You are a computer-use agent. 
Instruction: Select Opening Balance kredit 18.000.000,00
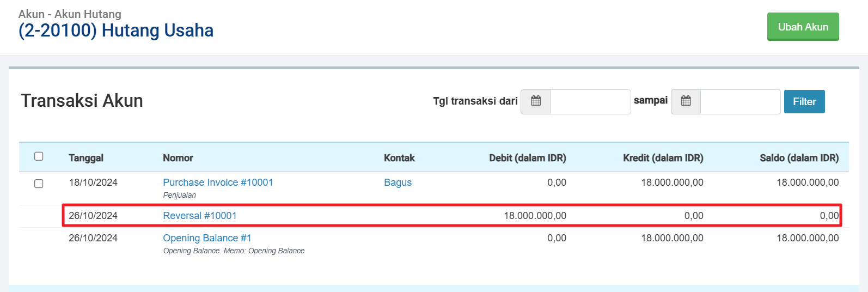[x=672, y=238]
